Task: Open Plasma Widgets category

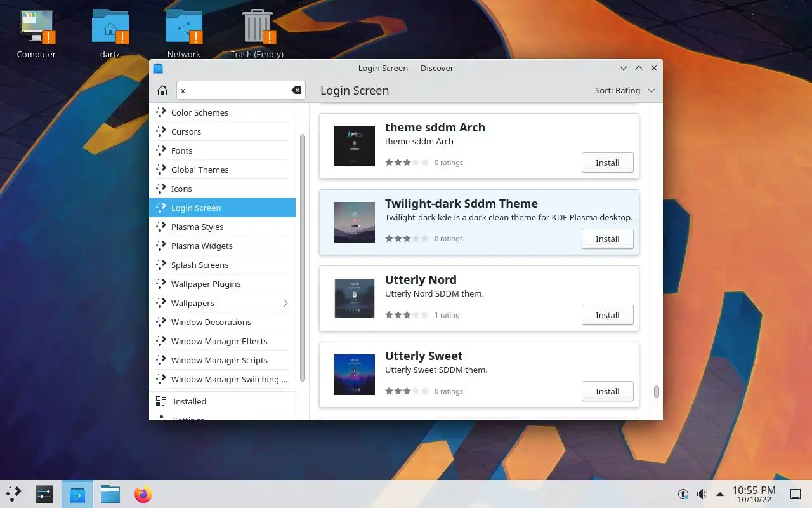Action: (x=222, y=246)
